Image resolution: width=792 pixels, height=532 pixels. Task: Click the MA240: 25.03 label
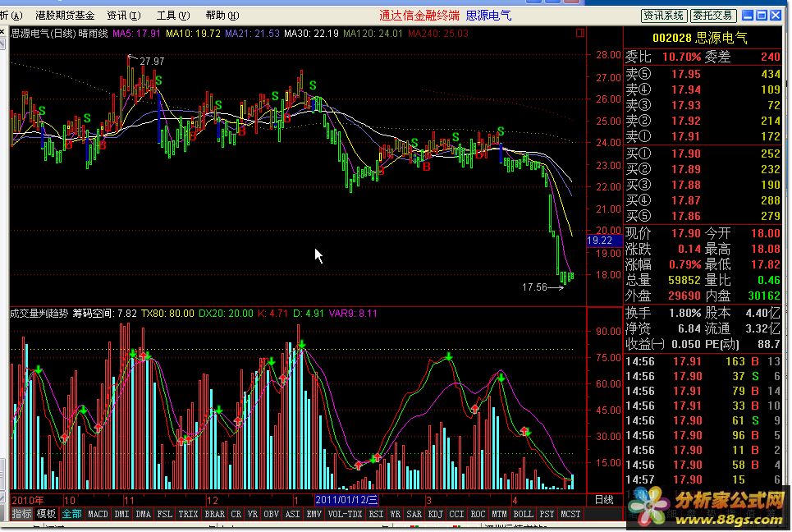(x=438, y=34)
